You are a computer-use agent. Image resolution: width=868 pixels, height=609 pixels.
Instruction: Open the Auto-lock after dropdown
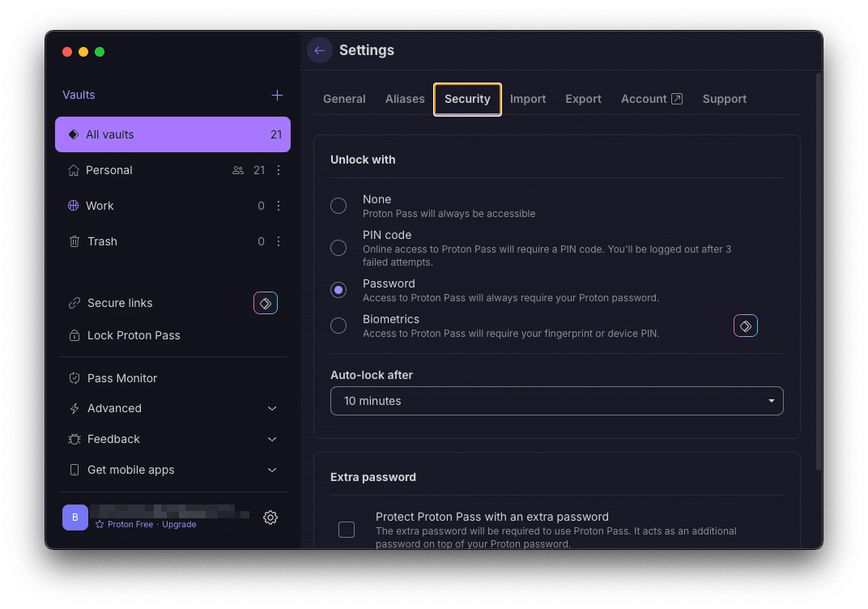[556, 401]
